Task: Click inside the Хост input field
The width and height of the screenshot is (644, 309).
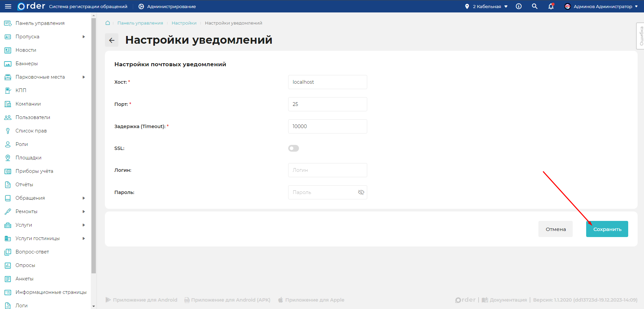Action: coord(327,82)
